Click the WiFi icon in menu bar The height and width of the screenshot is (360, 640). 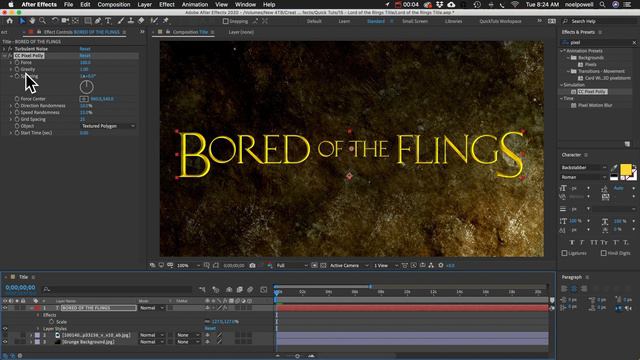pyautogui.click(x=515, y=4)
